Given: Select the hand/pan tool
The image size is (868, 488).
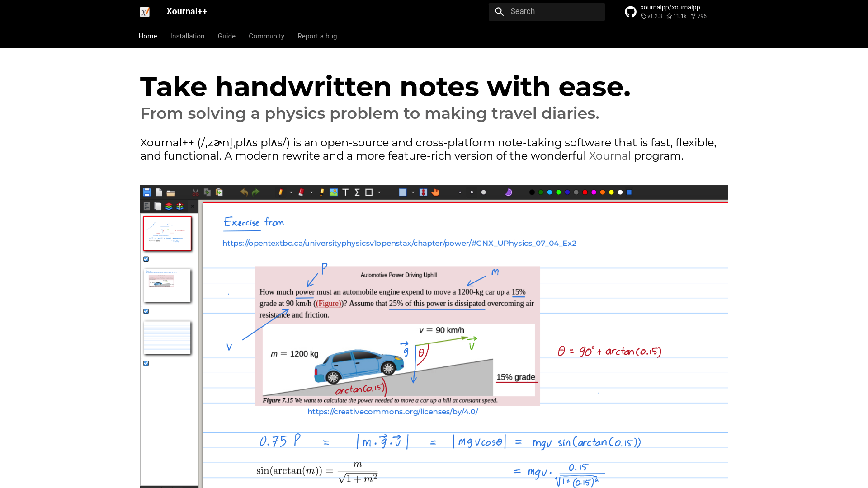Looking at the screenshot, I should [436, 192].
